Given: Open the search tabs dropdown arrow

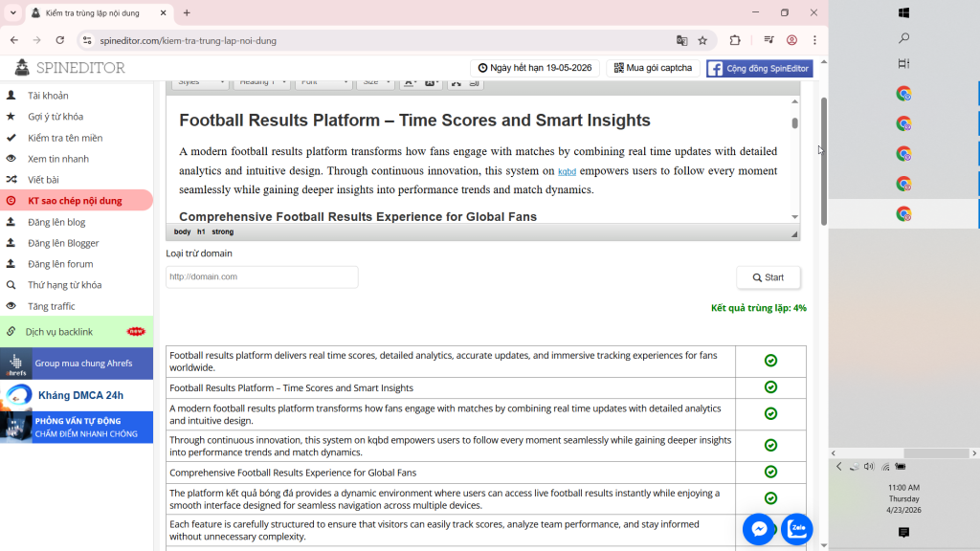Looking at the screenshot, I should point(12,12).
